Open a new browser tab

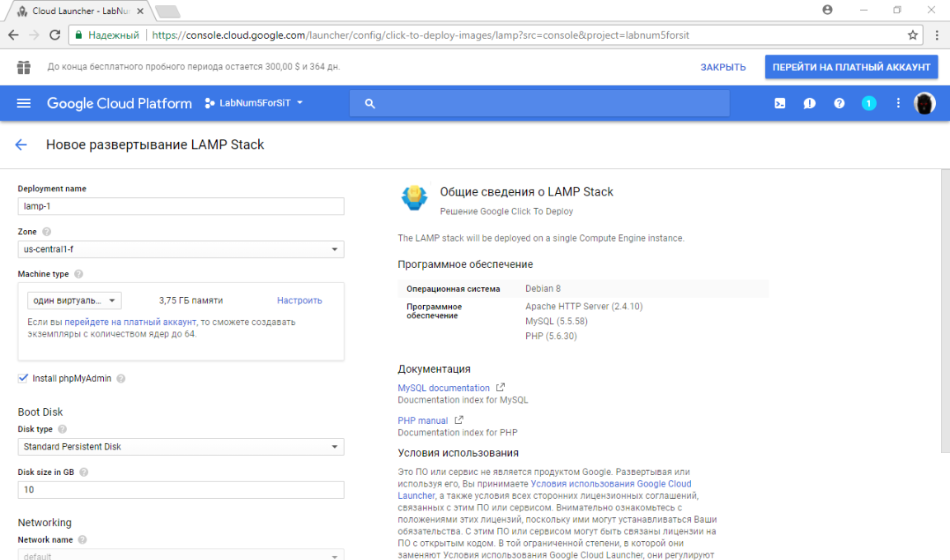(167, 11)
